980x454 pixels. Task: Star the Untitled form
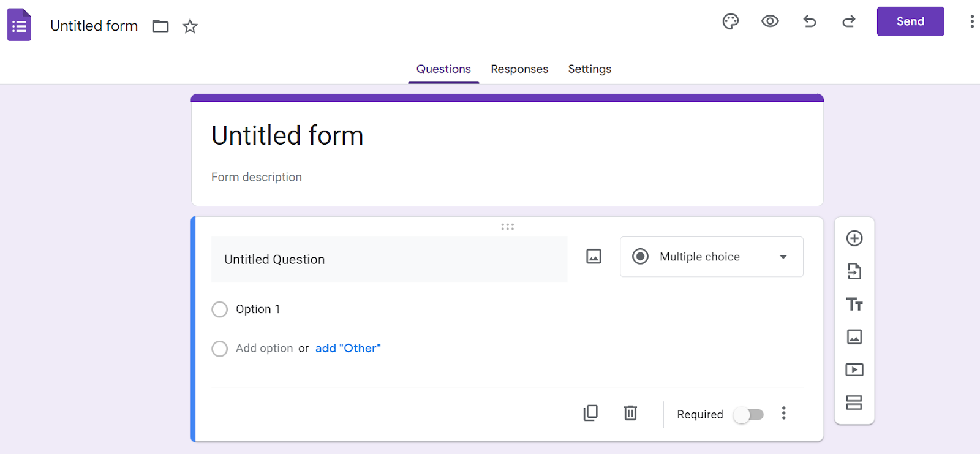coord(190,26)
